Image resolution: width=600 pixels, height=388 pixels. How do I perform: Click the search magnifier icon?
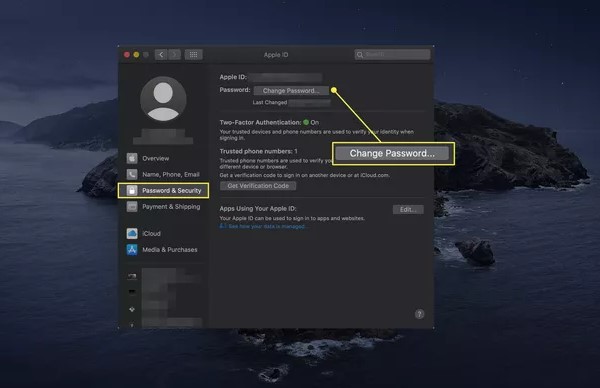pyautogui.click(x=360, y=55)
